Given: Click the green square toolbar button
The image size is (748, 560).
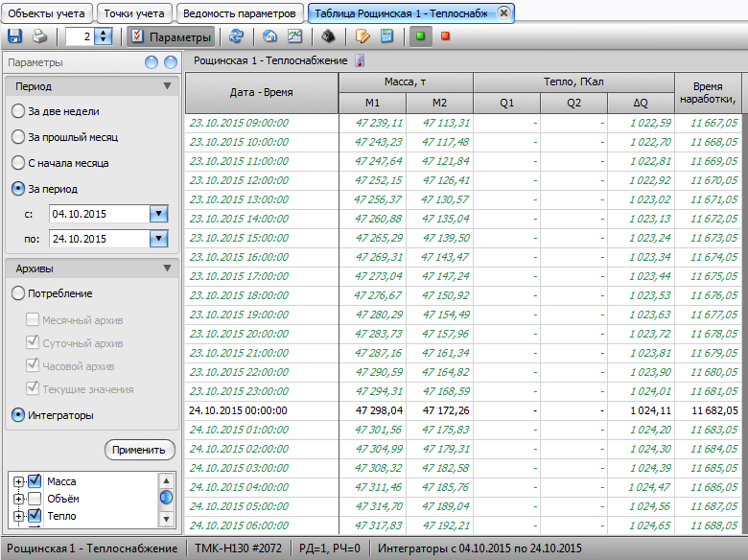Looking at the screenshot, I should click(420, 36).
